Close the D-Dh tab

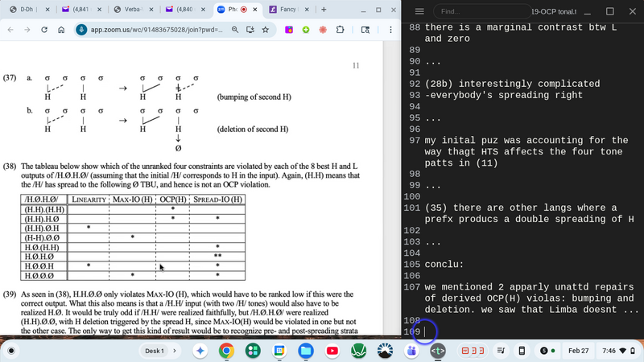(x=47, y=10)
